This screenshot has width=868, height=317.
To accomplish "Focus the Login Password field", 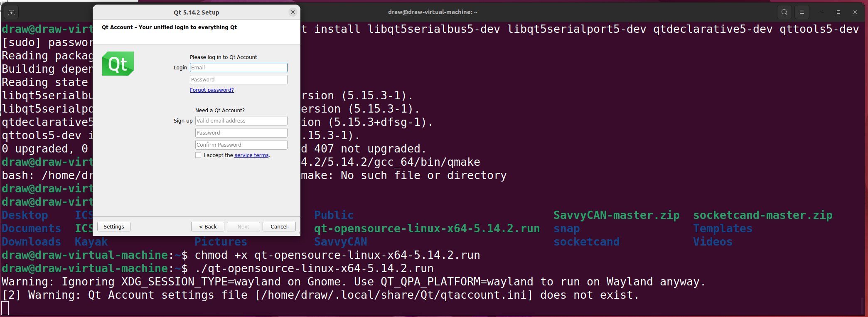I will coord(239,79).
